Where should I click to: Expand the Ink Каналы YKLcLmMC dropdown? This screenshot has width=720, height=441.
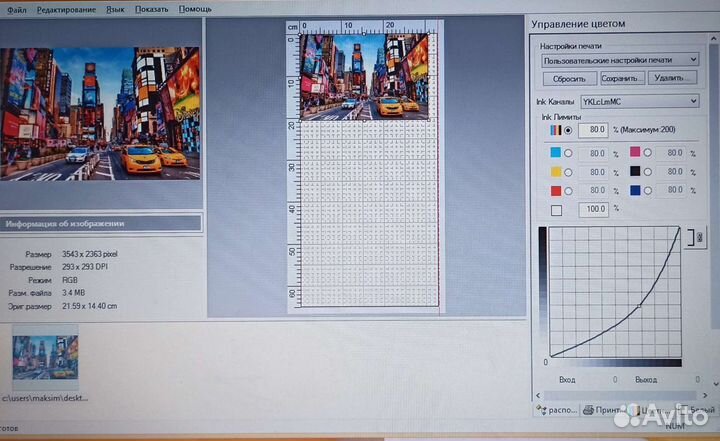point(639,101)
